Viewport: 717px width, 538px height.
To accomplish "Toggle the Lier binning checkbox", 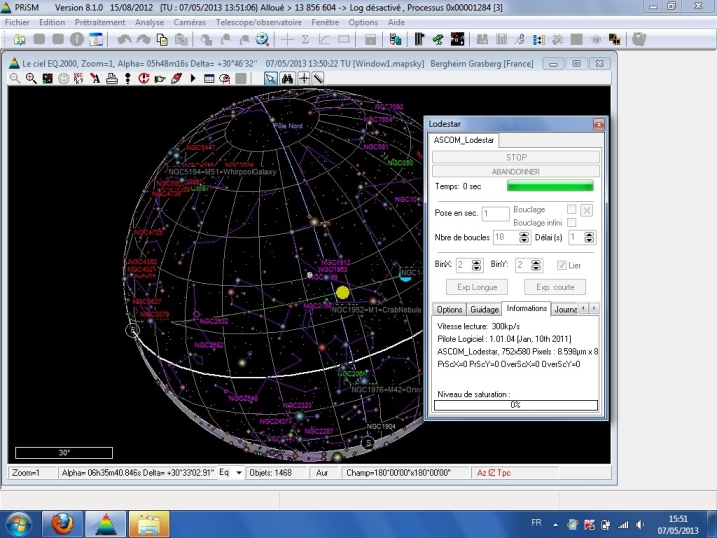I will coord(562,265).
